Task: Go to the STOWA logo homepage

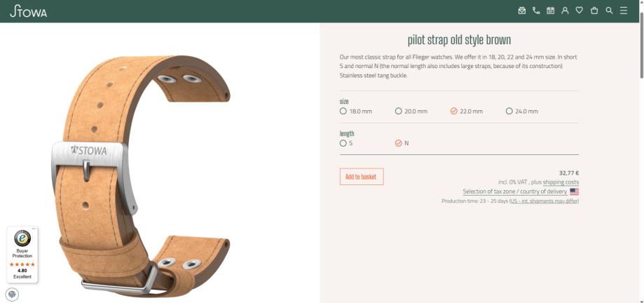Action: coord(28,11)
